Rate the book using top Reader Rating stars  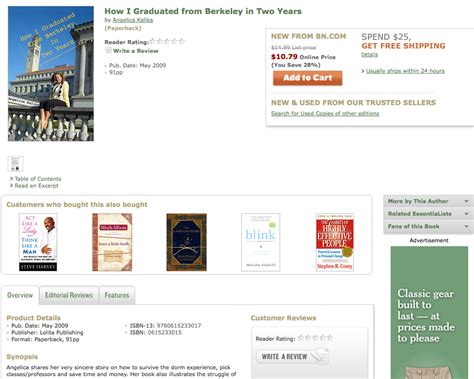pyautogui.click(x=167, y=41)
